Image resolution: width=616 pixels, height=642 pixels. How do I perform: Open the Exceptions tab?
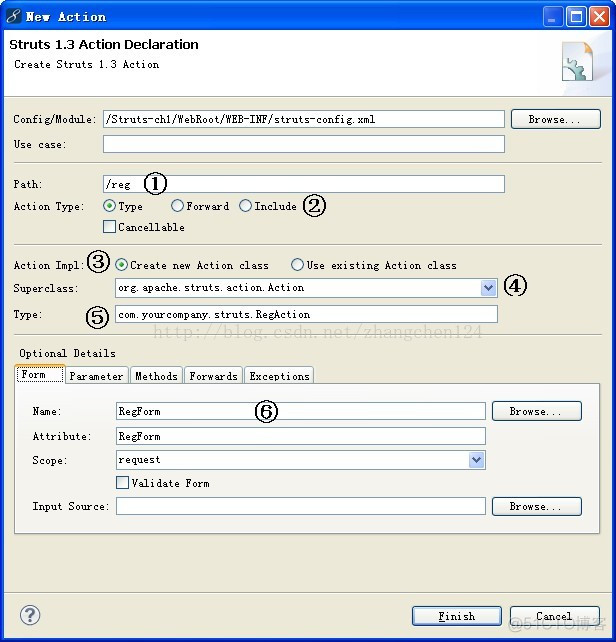coord(279,376)
